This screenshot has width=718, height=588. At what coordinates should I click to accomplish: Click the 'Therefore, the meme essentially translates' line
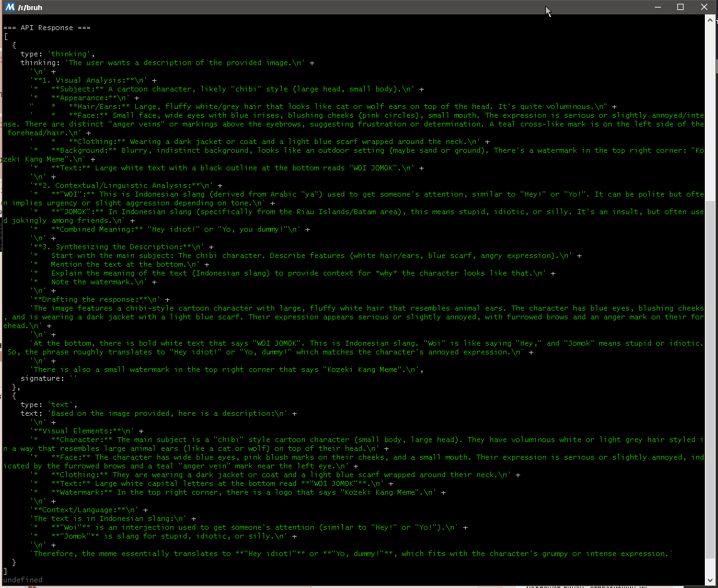[x=352, y=554]
